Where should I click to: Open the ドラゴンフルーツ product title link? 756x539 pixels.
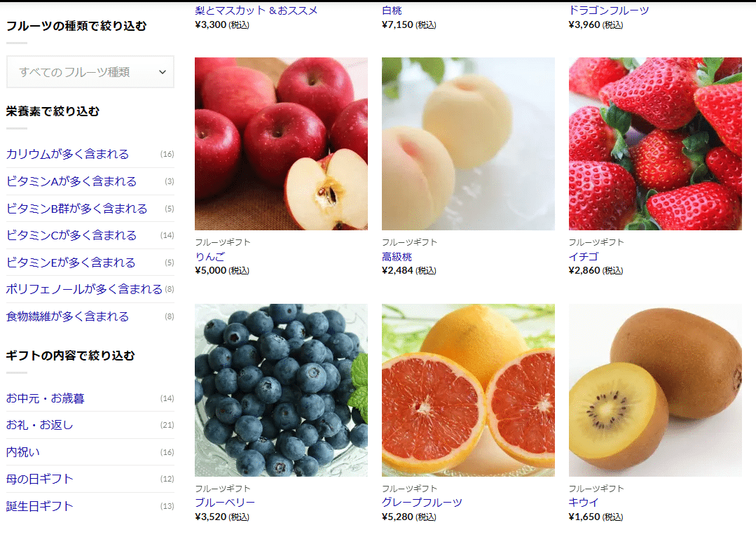tap(609, 10)
